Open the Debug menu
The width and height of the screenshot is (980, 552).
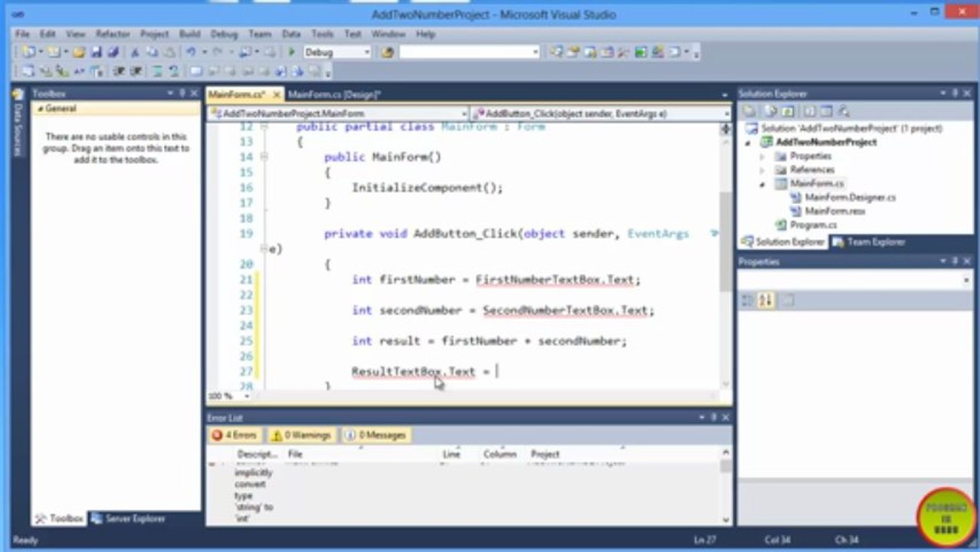click(x=224, y=34)
